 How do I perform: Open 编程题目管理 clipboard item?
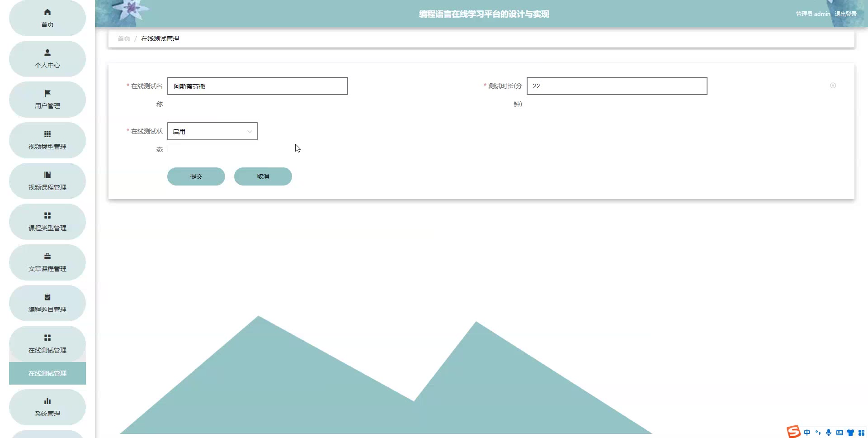[x=47, y=303]
